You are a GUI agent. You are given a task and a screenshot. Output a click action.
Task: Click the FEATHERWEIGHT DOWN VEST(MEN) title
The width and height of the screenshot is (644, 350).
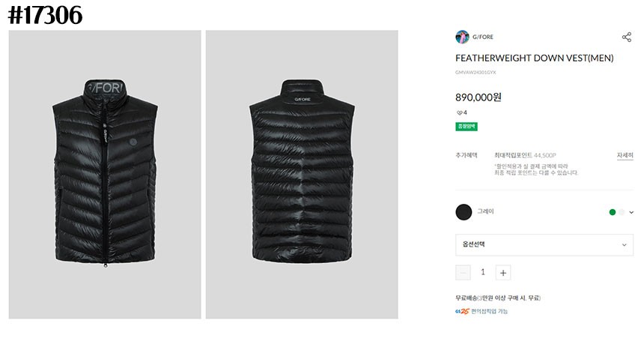[534, 58]
